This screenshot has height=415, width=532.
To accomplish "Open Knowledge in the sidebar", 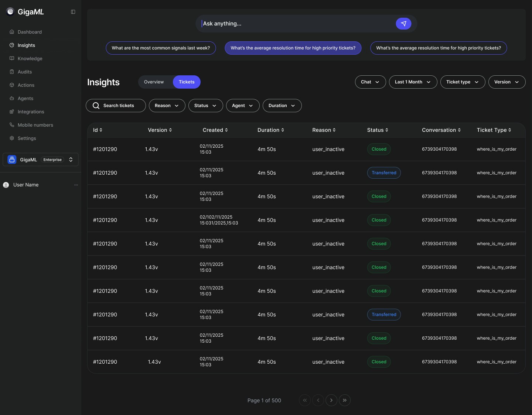I will [x=30, y=58].
